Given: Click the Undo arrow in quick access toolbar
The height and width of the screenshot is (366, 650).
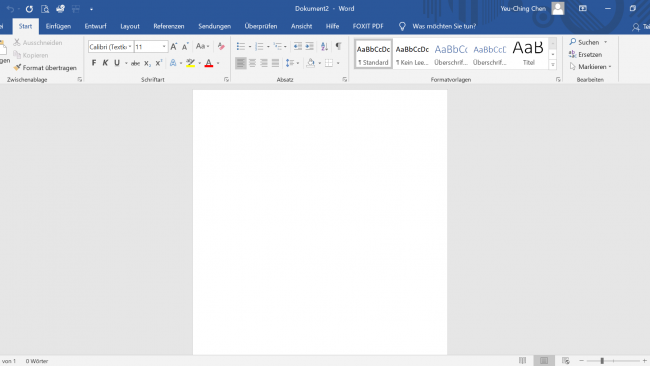Looking at the screenshot, I should click(x=10, y=9).
